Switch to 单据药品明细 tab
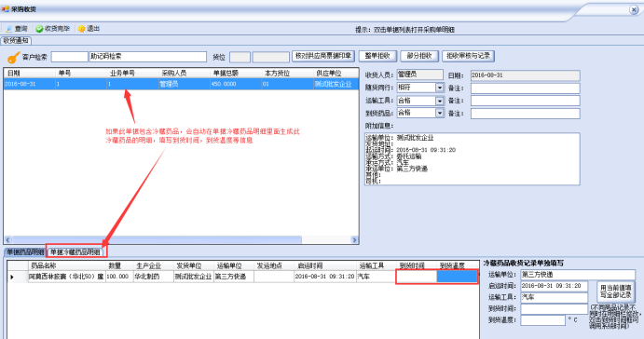 coord(25,252)
